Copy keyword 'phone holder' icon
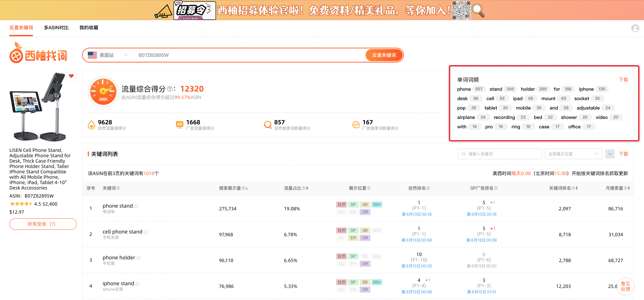 (x=139, y=258)
